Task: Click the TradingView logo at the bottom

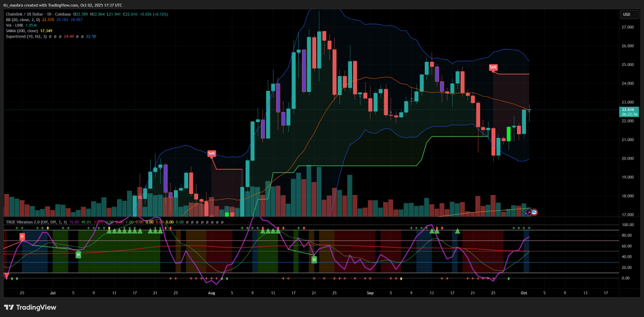Action: click(x=29, y=307)
